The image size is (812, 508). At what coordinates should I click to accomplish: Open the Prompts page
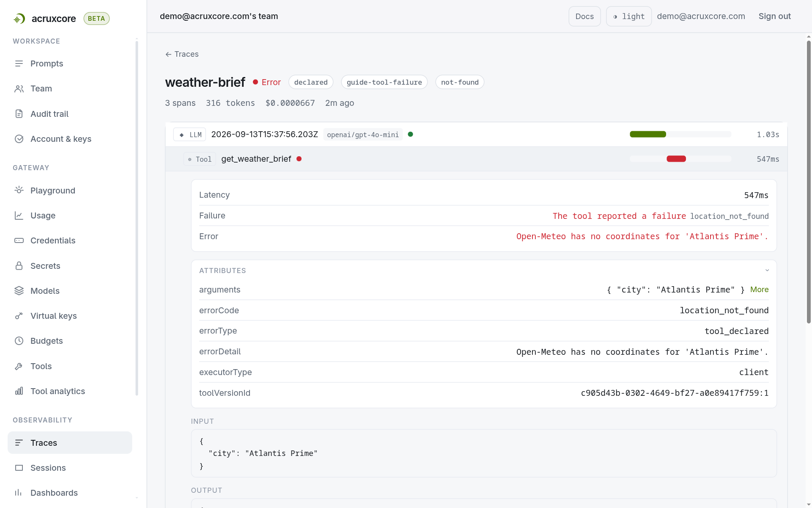(x=47, y=63)
